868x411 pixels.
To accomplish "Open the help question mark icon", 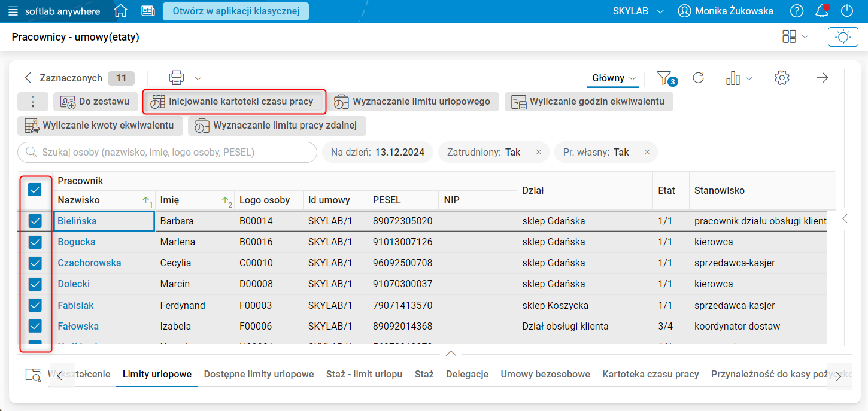I will coord(797,11).
